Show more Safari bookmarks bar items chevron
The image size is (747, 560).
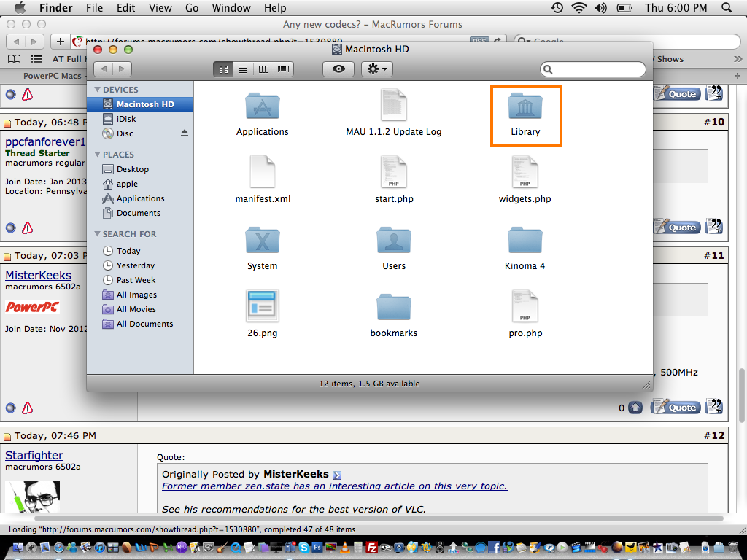click(738, 59)
